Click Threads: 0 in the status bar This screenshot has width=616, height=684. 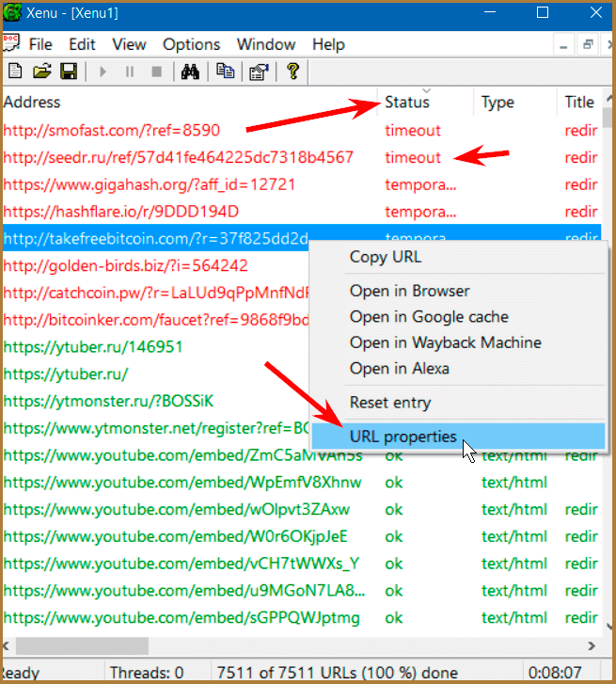pos(147,672)
